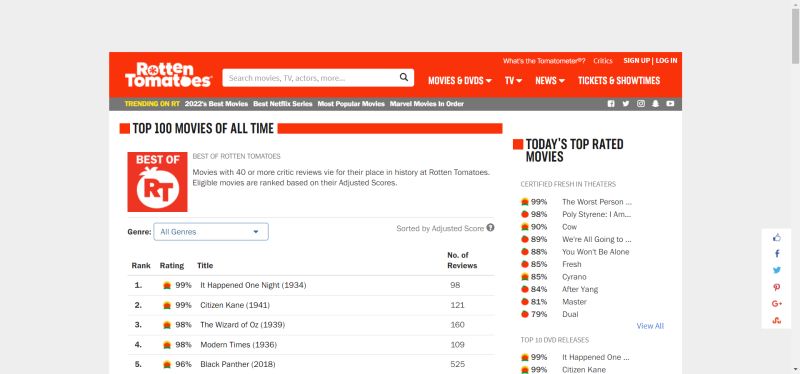The width and height of the screenshot is (800, 374).
Task: Open The Wizard of Oz (1939)
Action: tap(242, 325)
